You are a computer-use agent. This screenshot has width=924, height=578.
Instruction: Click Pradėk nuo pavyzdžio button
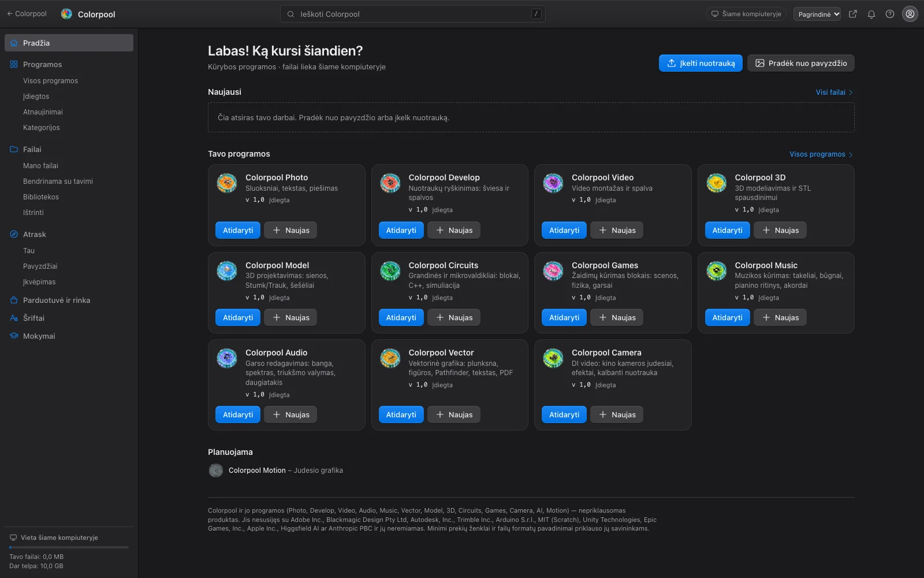[x=801, y=63]
